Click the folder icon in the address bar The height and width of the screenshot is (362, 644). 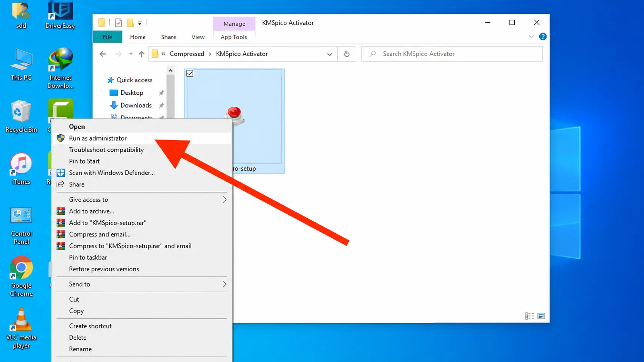[x=155, y=54]
